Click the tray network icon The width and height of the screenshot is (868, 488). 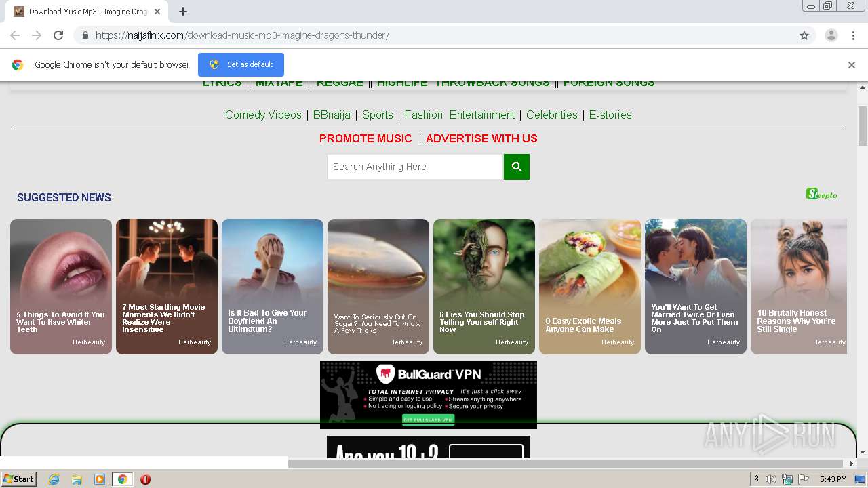coord(787,479)
